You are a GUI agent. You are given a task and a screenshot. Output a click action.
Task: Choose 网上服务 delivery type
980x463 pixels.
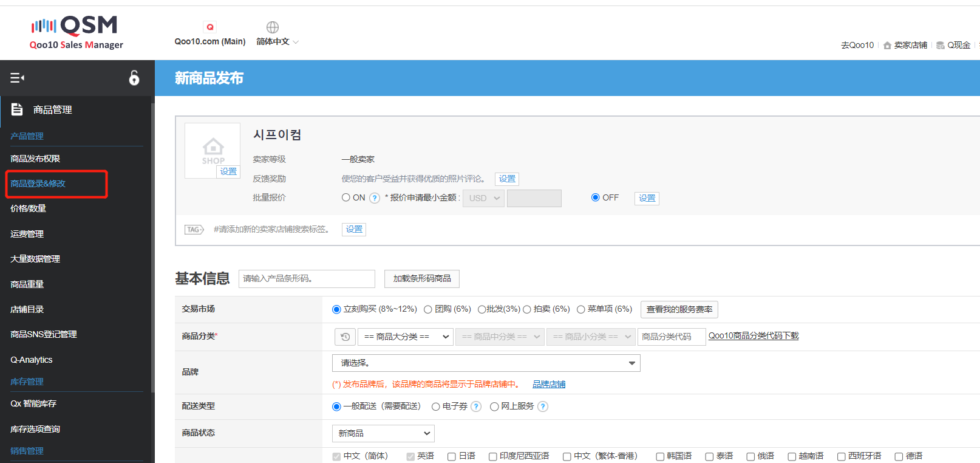[x=494, y=406]
